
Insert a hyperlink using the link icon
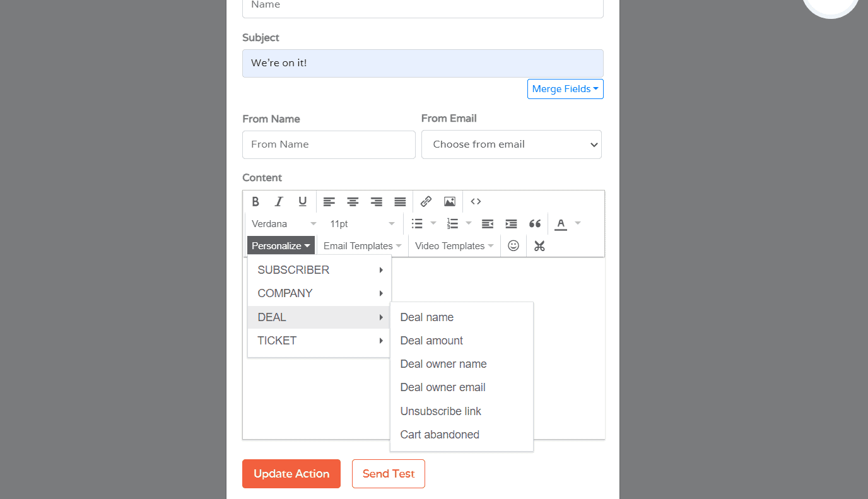click(x=426, y=201)
